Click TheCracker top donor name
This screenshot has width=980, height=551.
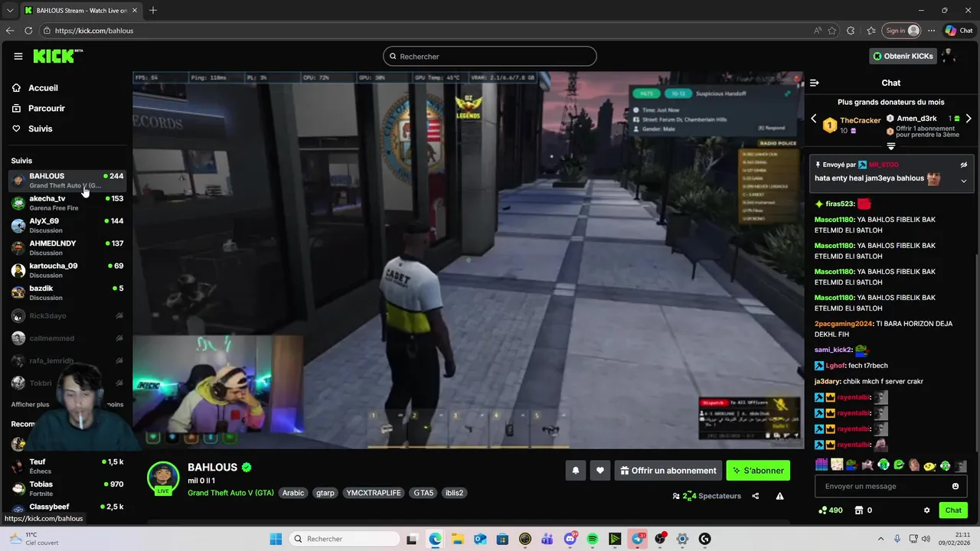click(x=861, y=121)
